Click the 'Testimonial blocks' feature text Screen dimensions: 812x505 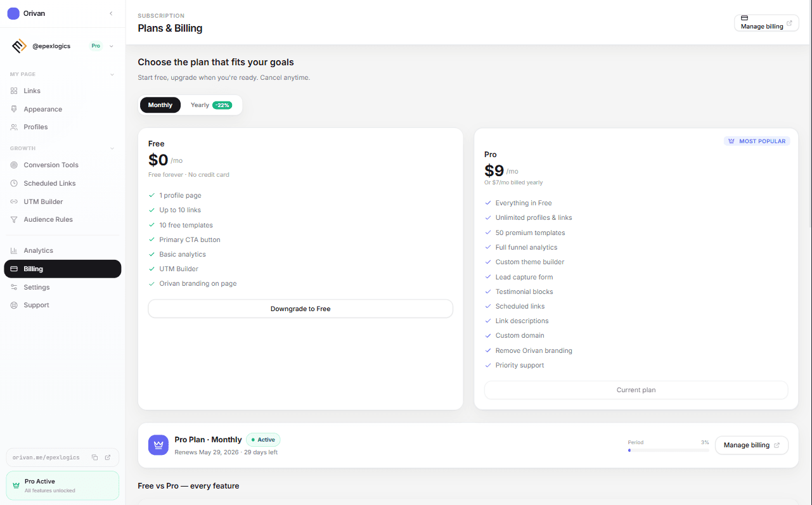(524, 291)
